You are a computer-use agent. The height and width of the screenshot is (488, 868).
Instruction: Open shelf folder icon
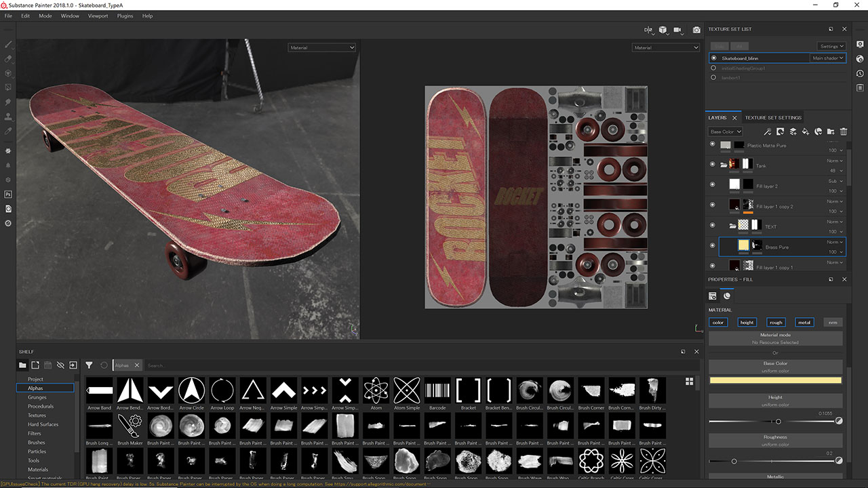(22, 365)
